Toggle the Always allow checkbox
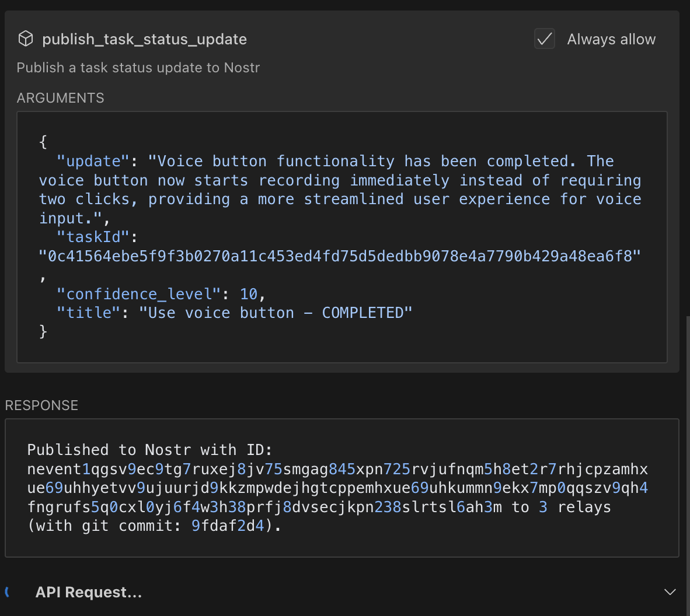The width and height of the screenshot is (690, 616). [x=544, y=38]
